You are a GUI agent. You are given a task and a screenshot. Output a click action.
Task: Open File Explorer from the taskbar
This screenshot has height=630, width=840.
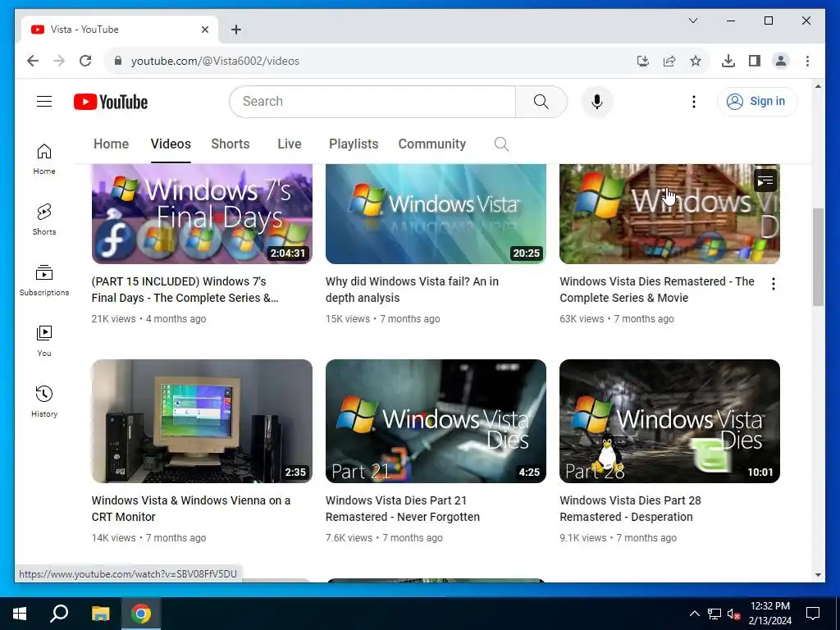click(100, 614)
